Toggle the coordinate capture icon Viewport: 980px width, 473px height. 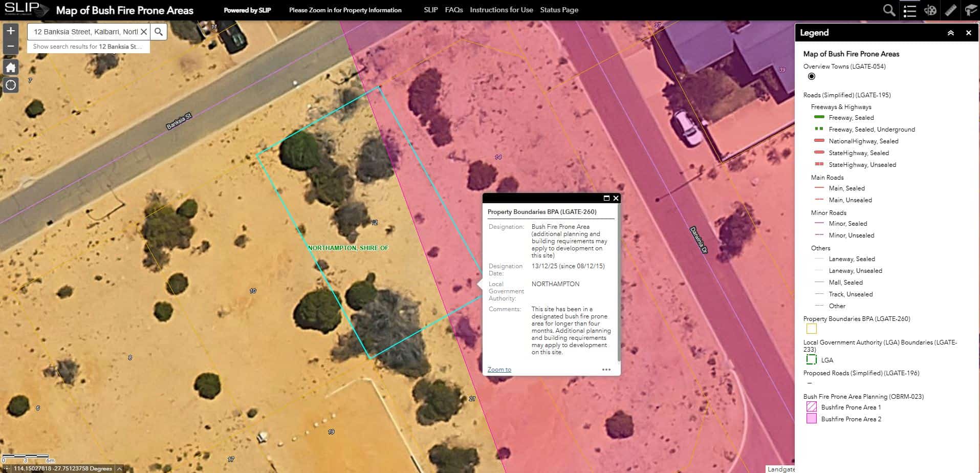click(6, 468)
